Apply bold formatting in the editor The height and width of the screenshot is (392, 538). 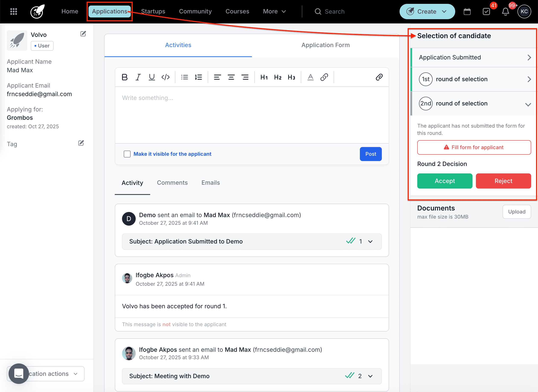tap(124, 77)
